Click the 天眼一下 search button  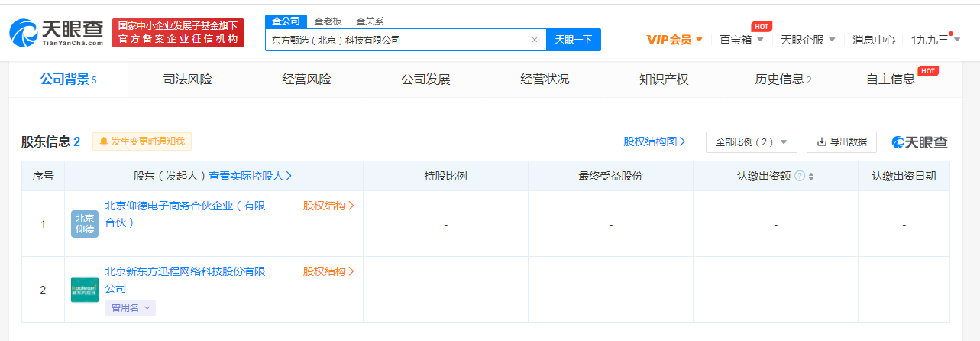click(574, 40)
